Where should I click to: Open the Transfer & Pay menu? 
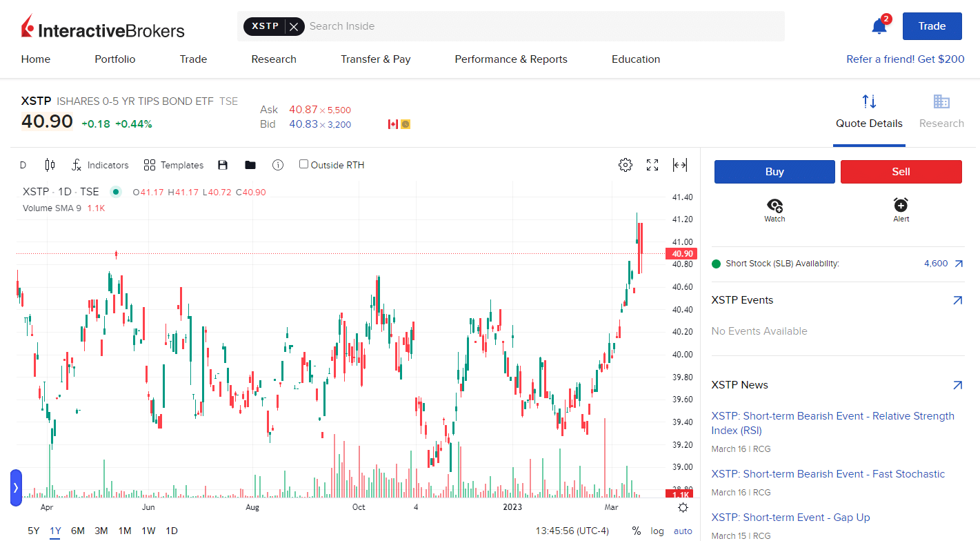[x=375, y=59]
